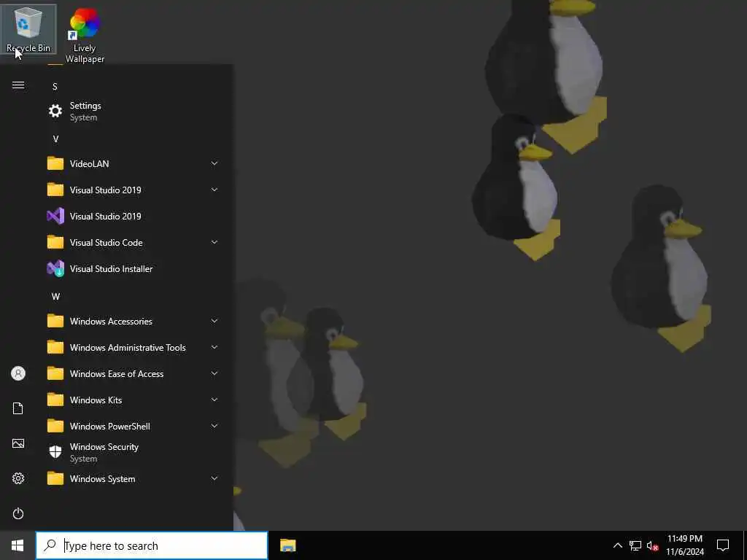The width and height of the screenshot is (747, 560).
Task: Click the Windows Start button
Action: coord(18,545)
